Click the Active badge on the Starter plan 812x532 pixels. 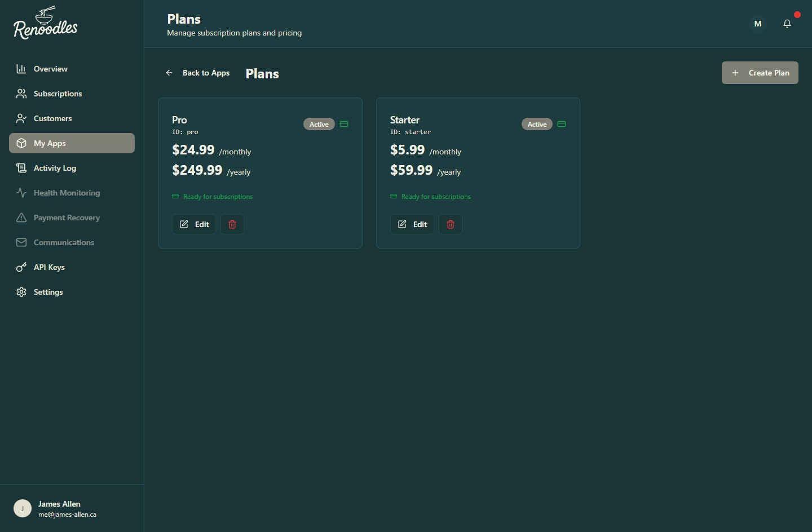537,124
